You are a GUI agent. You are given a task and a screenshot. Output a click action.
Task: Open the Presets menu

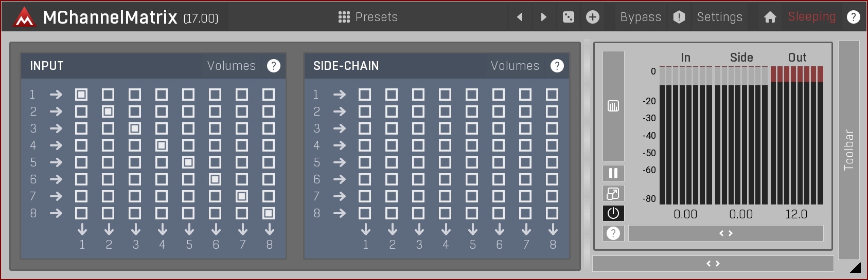click(368, 17)
